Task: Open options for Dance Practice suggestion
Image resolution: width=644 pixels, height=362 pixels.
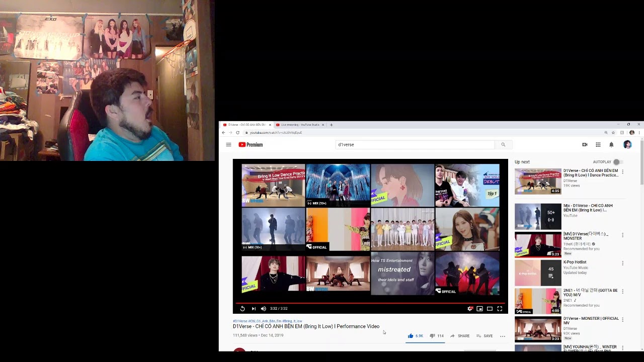Action: click(622, 172)
